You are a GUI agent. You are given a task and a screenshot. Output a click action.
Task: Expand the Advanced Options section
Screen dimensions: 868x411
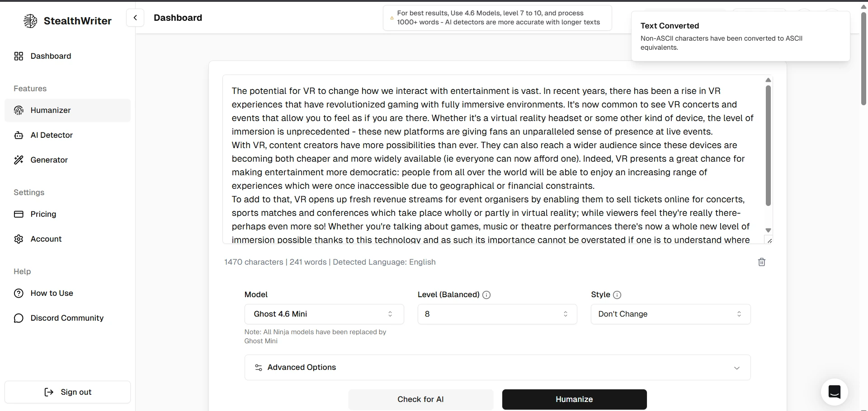click(x=497, y=367)
